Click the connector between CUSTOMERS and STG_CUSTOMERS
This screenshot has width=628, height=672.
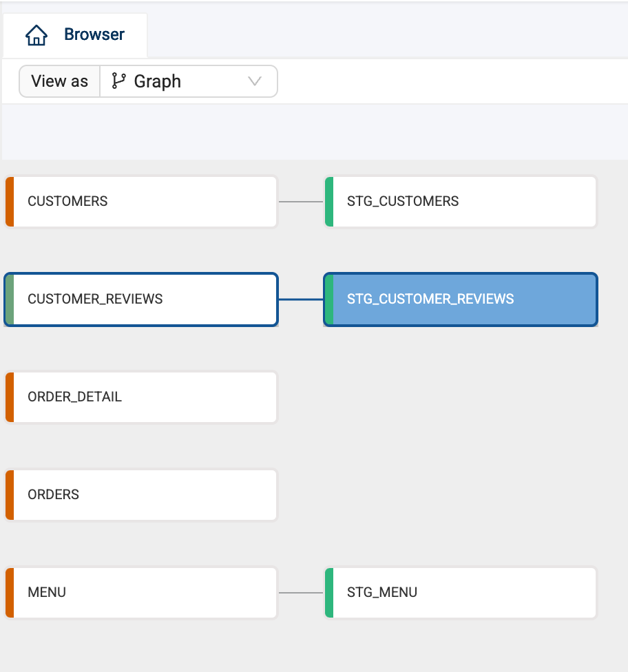[300, 202]
